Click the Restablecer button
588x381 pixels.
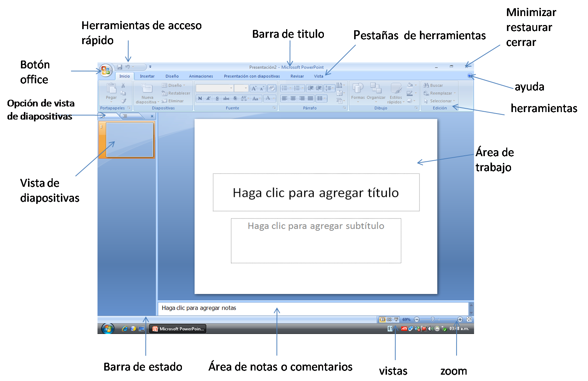point(176,93)
